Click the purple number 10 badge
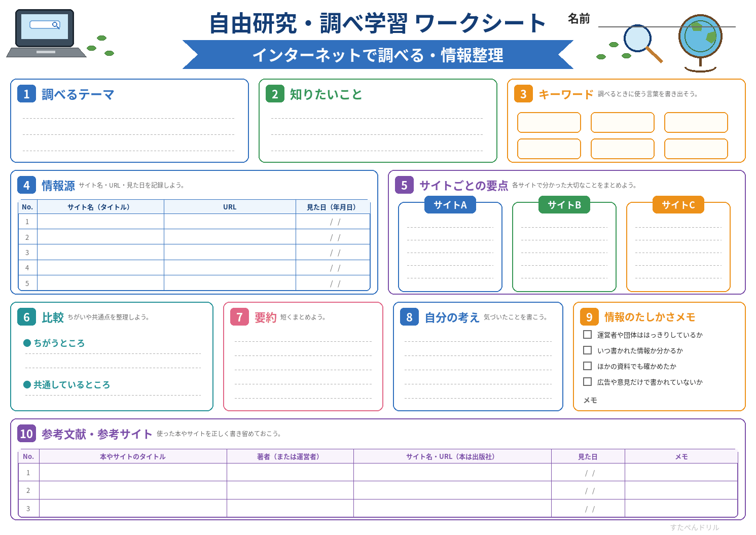The height and width of the screenshot is (535, 756). point(26,434)
